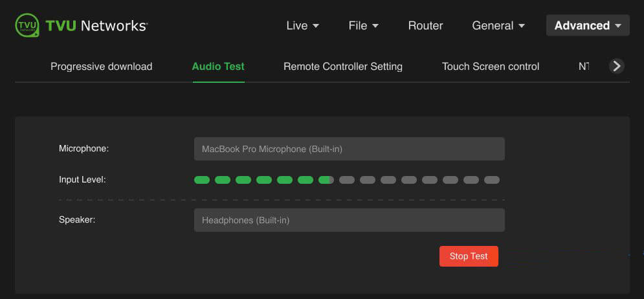Open Remote Controller Setting tab
644x299 pixels.
click(x=343, y=67)
